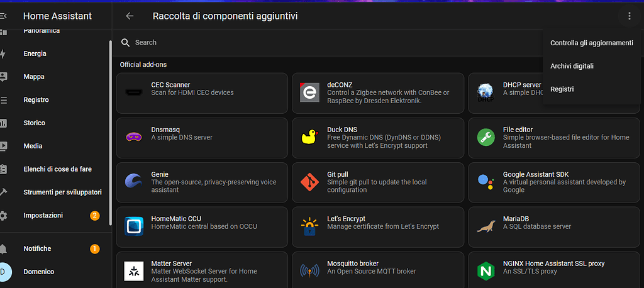Click the Duck DNS duck icon
Image resolution: width=644 pixels, height=288 pixels.
click(309, 138)
